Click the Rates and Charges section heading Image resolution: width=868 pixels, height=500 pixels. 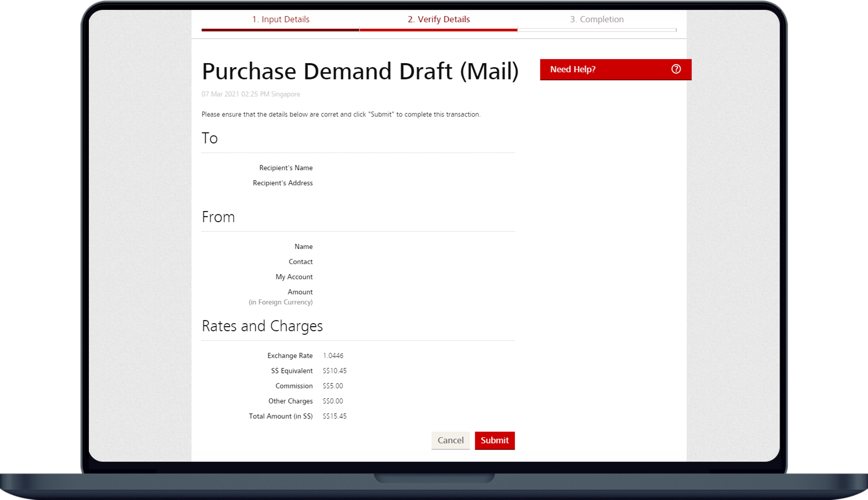point(262,326)
